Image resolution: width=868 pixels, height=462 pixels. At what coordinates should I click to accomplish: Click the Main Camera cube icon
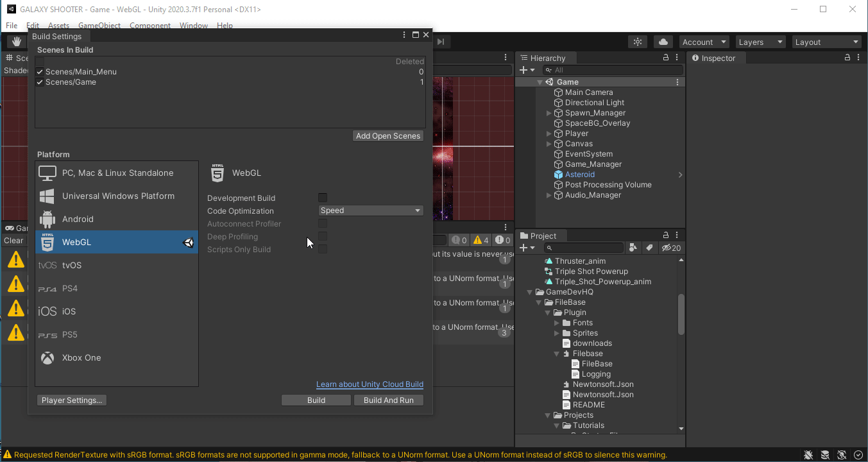pos(558,92)
